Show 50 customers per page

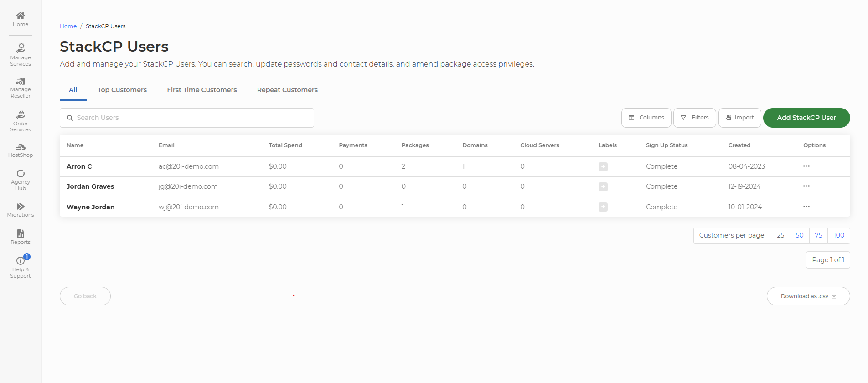(799, 235)
